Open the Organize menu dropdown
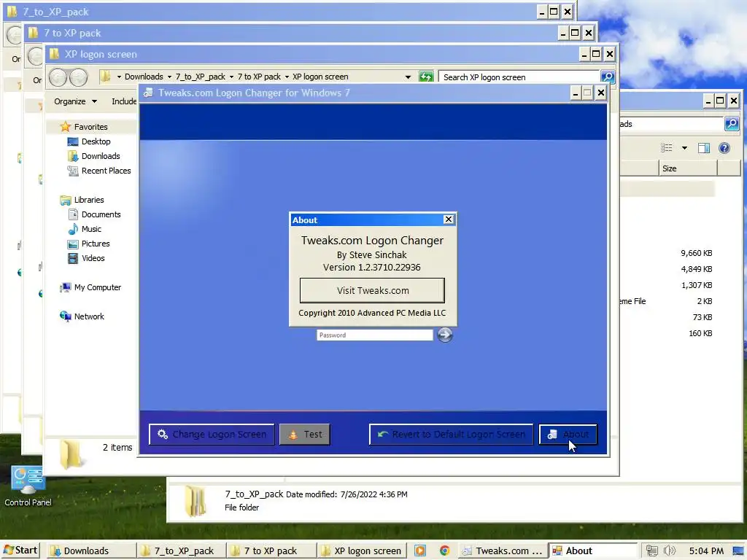This screenshot has height=560, width=747. (75, 101)
